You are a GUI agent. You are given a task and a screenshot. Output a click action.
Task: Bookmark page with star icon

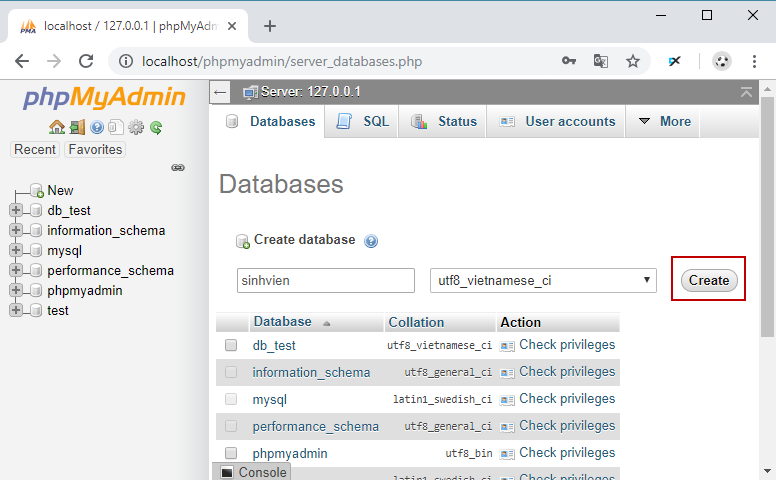[x=632, y=61]
